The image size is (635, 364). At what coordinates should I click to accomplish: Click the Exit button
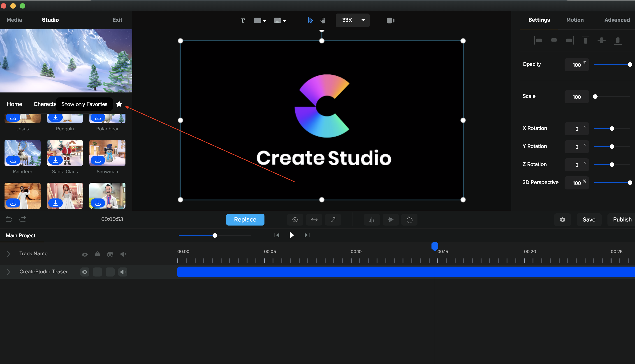point(117,20)
